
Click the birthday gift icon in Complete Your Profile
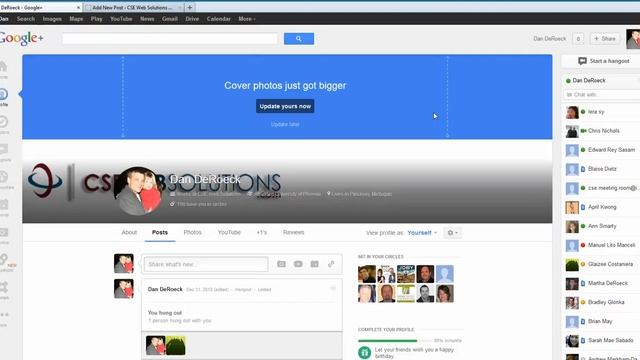pos(364,352)
